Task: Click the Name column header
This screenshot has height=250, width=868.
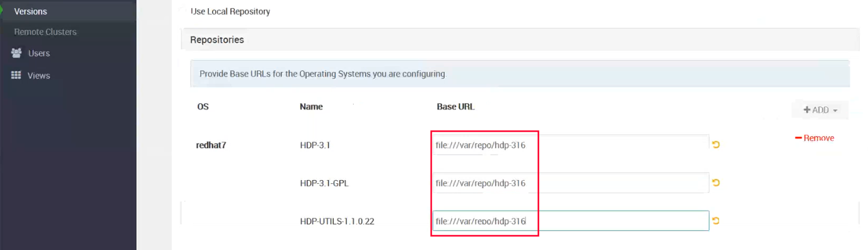Action: (311, 106)
